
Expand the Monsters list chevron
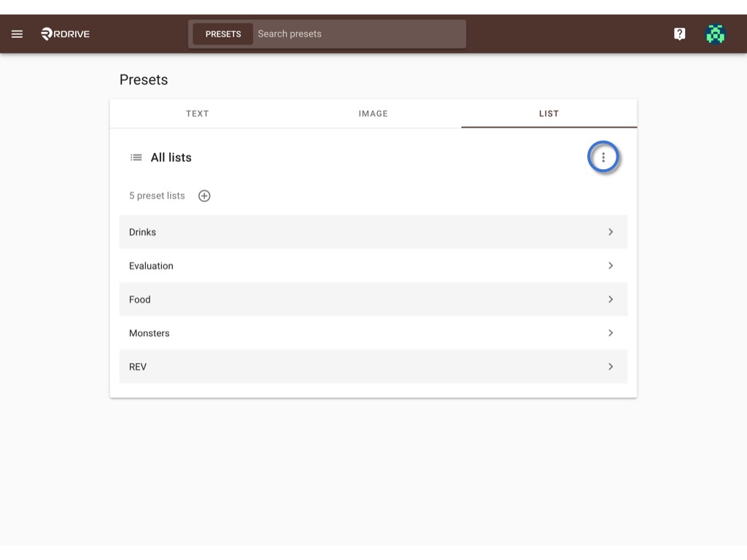(x=611, y=332)
